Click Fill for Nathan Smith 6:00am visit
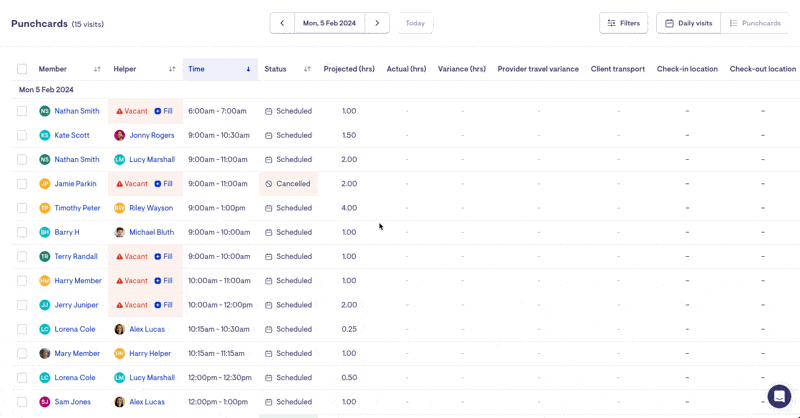 [164, 111]
